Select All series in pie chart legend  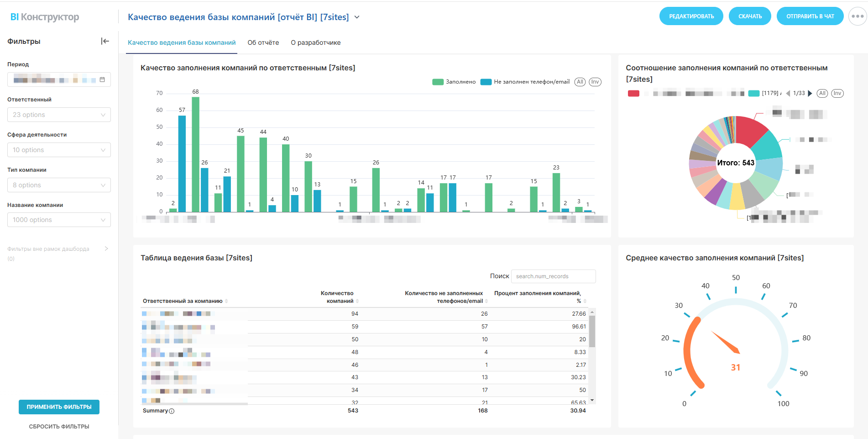click(822, 93)
